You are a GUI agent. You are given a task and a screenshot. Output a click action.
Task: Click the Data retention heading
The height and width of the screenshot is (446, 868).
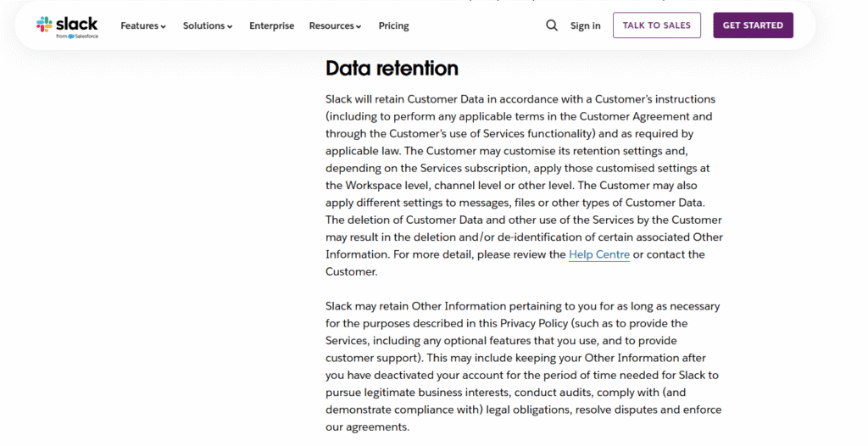(392, 69)
